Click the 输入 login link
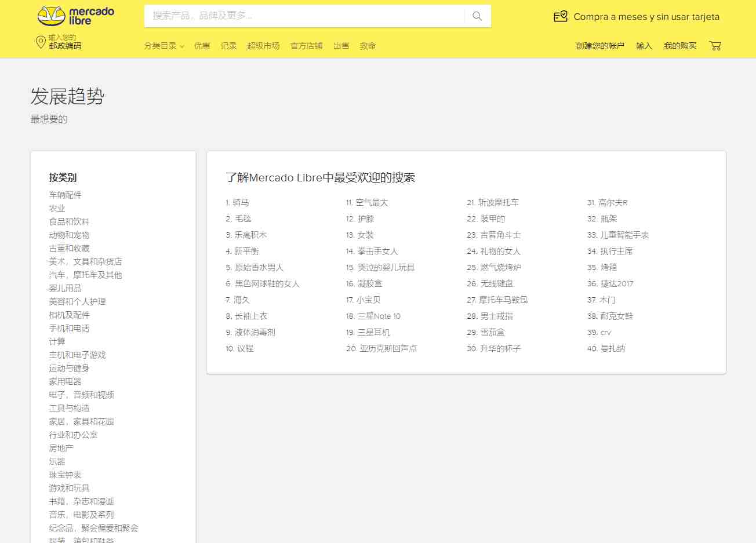 coord(644,46)
